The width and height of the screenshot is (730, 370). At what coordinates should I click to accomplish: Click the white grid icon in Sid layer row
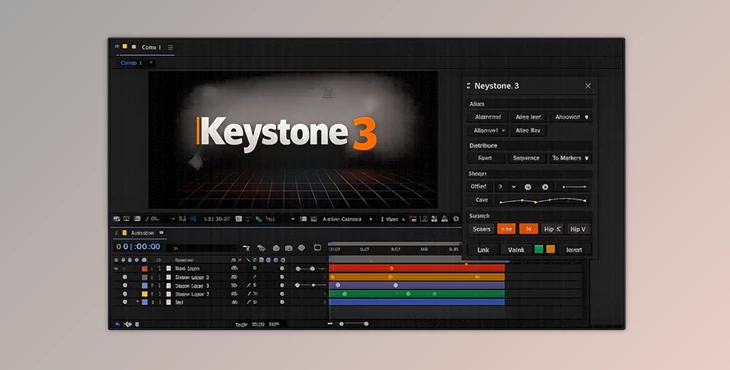click(x=169, y=303)
